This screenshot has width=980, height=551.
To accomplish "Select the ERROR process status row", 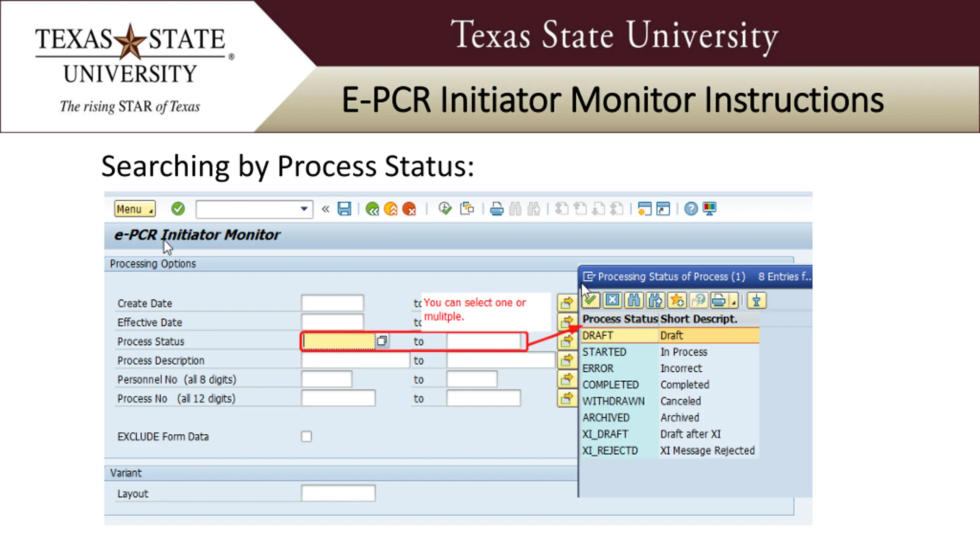I will tap(670, 368).
